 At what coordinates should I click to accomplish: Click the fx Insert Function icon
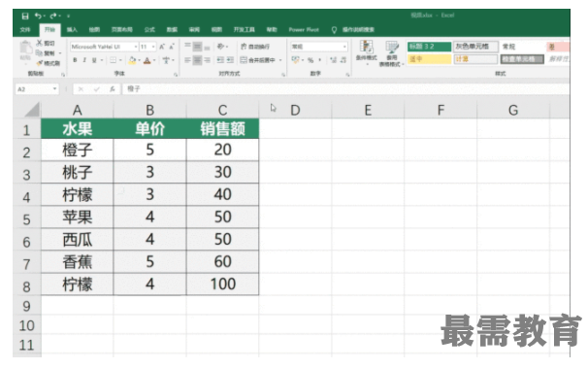[x=113, y=89]
